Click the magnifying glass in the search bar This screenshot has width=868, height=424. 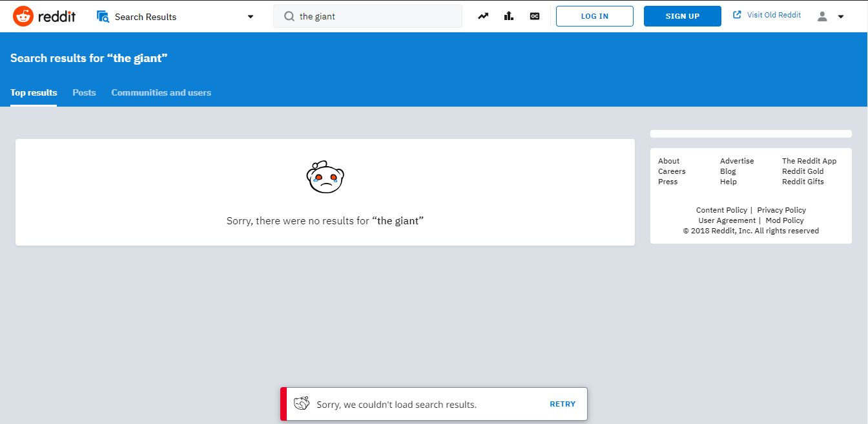pos(289,16)
